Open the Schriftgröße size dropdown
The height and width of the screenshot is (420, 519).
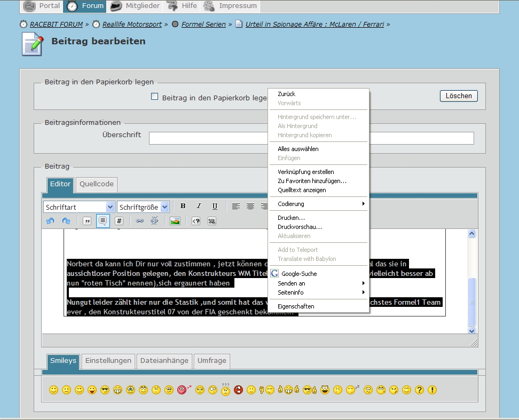pos(143,207)
